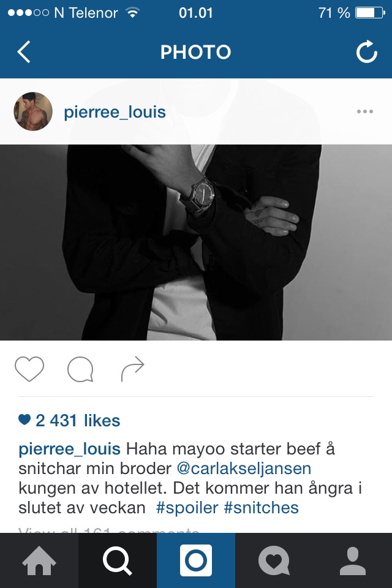The image size is (392, 588).
Task: Tap the black and white post photo
Action: coord(196,243)
